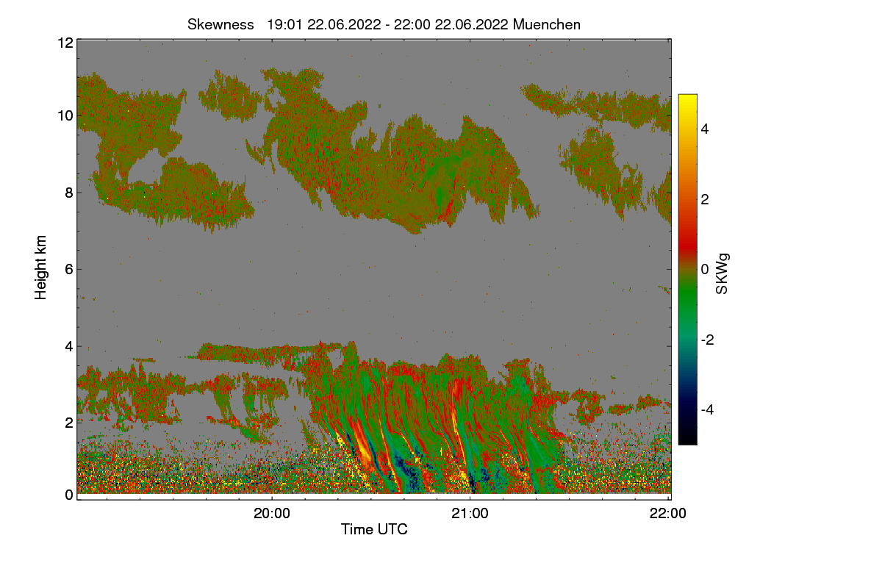This screenshot has height=588, width=882.
Task: Click the 22:00 time tick label
Action: tap(669, 514)
